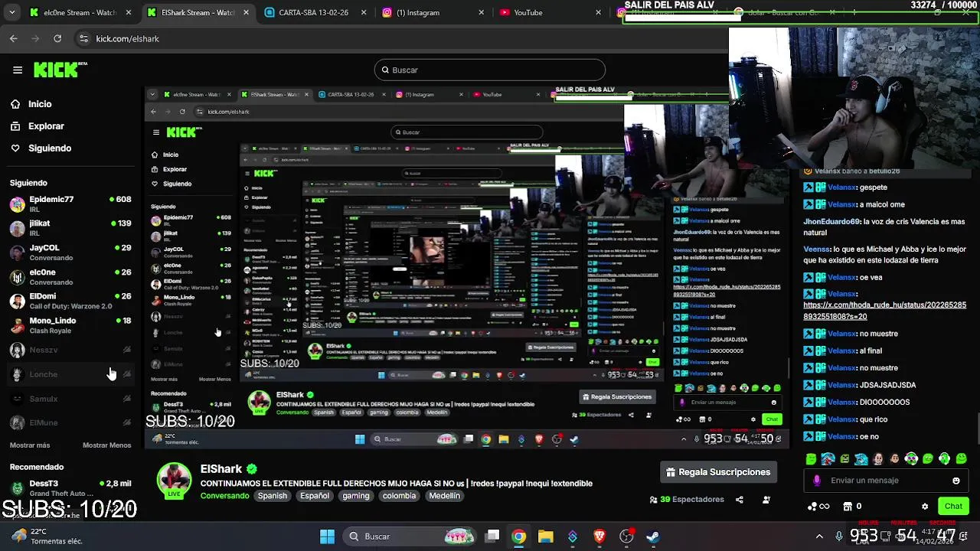Click the purple microphone icon in chat input
This screenshot has width=980, height=551.
coord(817,481)
